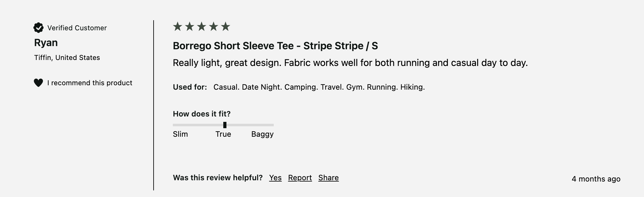This screenshot has height=197, width=644.
Task: Click the Borrego Short Sleeve Tee title
Action: click(x=275, y=46)
